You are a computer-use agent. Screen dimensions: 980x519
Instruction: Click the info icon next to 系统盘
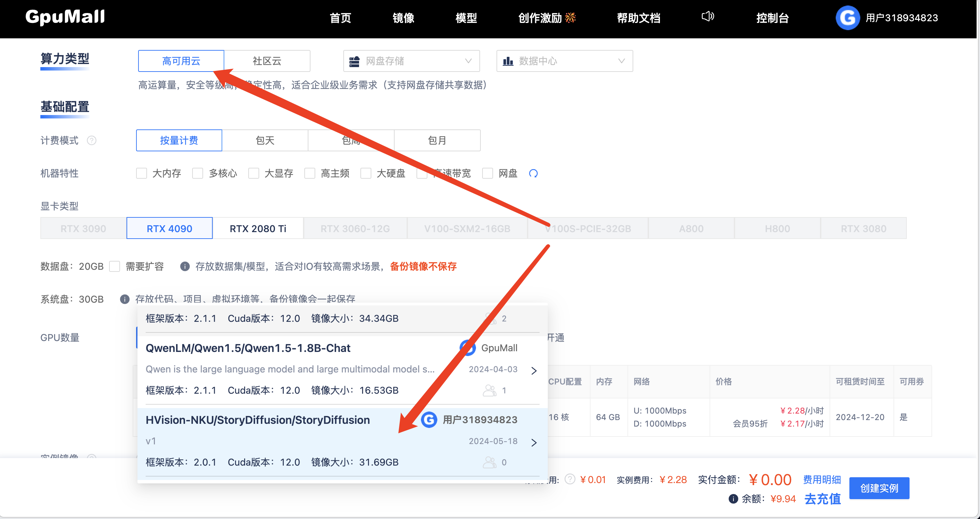click(x=124, y=299)
